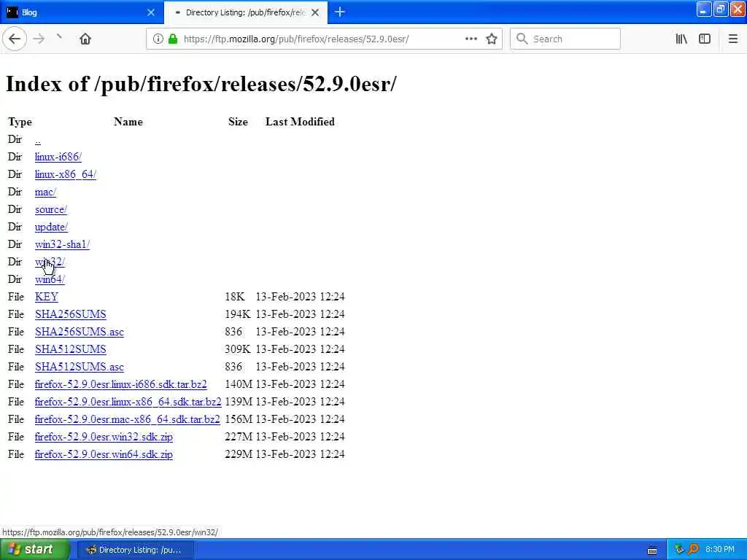The height and width of the screenshot is (560, 747).
Task: Click the Windows Start button
Action: click(x=34, y=550)
